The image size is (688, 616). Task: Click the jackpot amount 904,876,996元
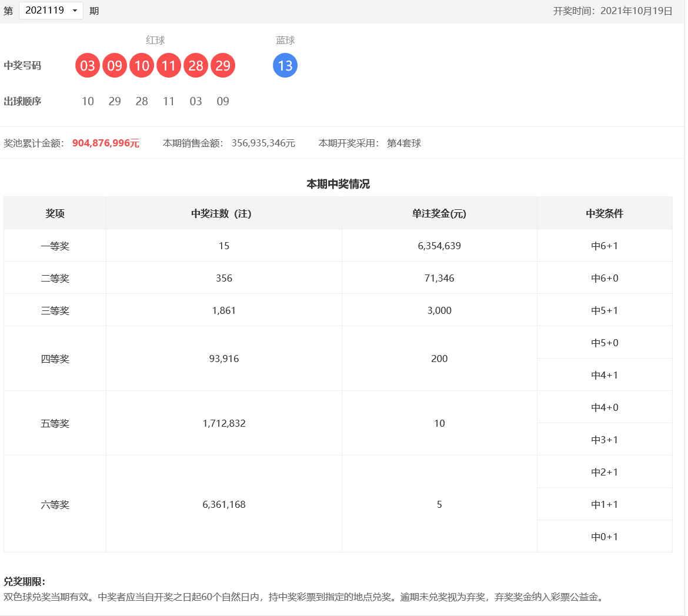[x=105, y=143]
